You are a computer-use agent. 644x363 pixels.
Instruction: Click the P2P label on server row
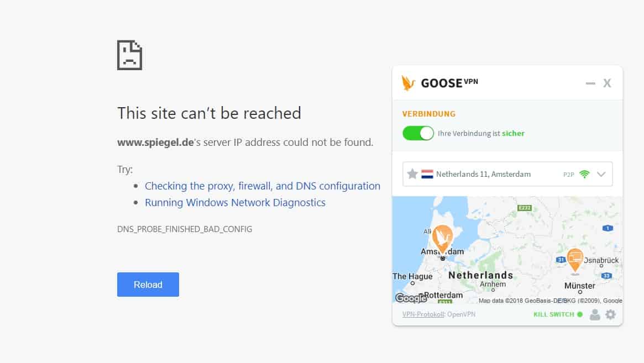click(568, 175)
